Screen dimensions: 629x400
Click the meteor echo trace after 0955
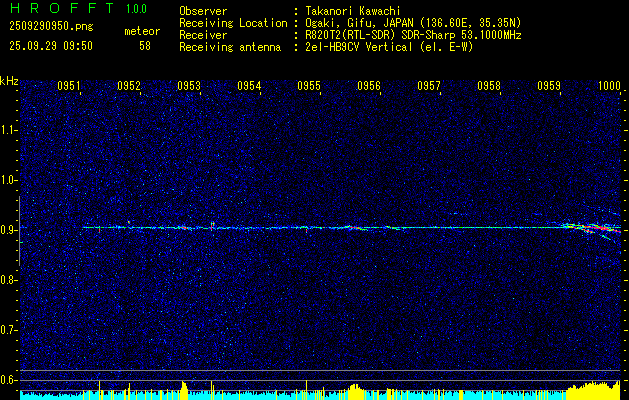(x=355, y=228)
